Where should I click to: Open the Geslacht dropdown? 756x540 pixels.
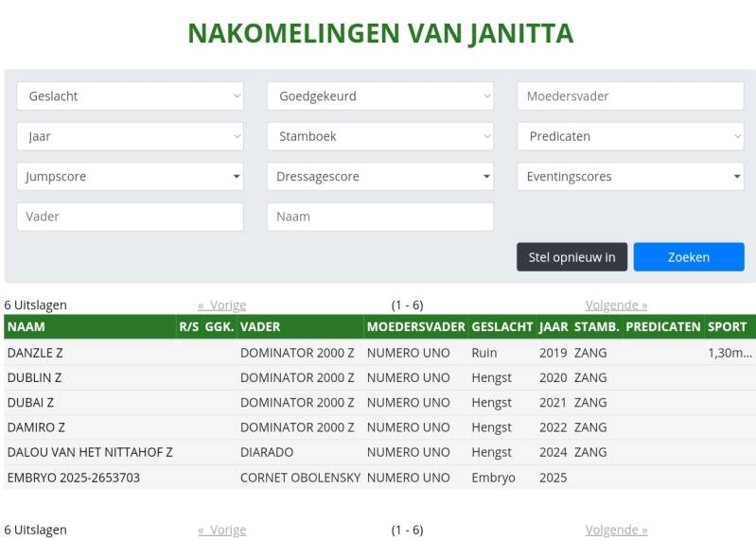130,96
